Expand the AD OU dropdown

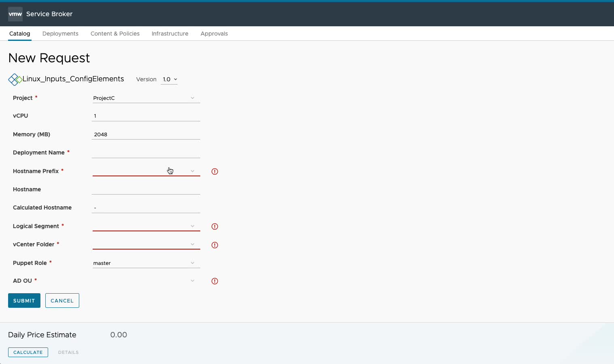(x=146, y=281)
